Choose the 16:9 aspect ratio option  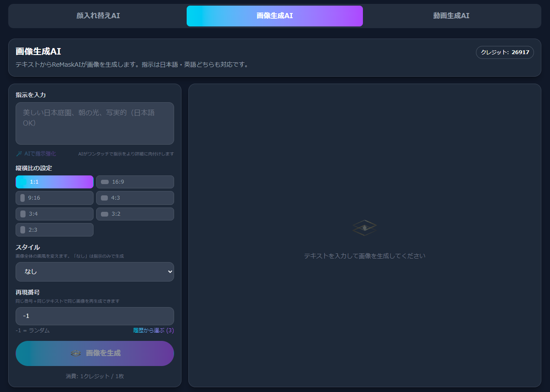[135, 182]
